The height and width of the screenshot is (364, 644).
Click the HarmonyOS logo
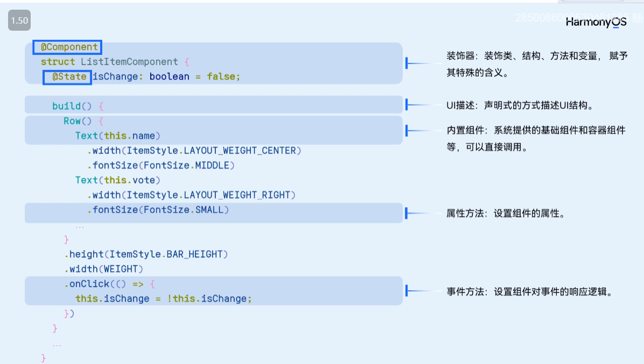(595, 23)
